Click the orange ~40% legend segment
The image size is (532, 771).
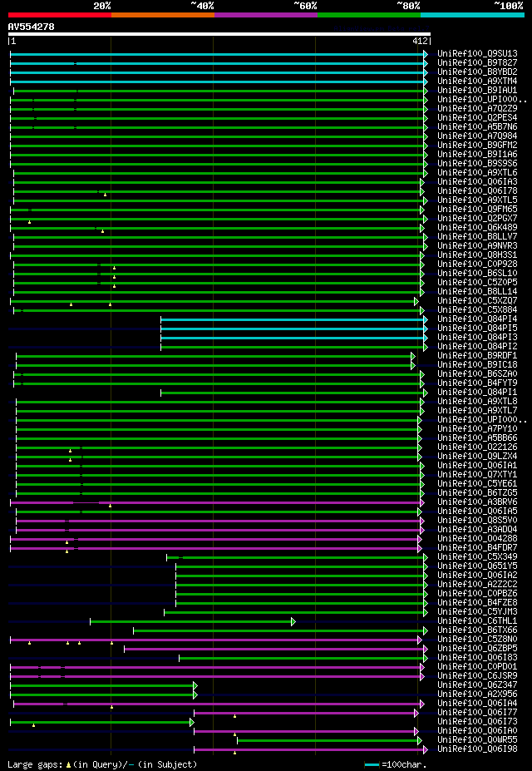click(163, 15)
